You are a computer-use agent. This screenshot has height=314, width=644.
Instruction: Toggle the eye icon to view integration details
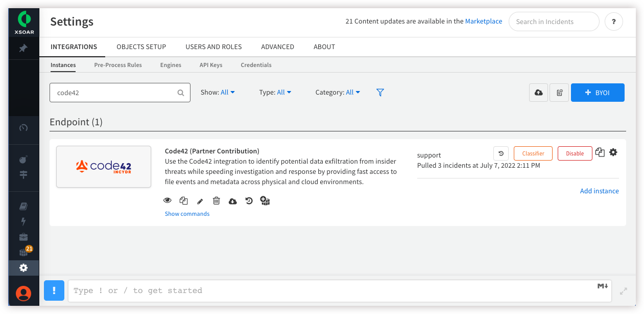[x=167, y=200]
